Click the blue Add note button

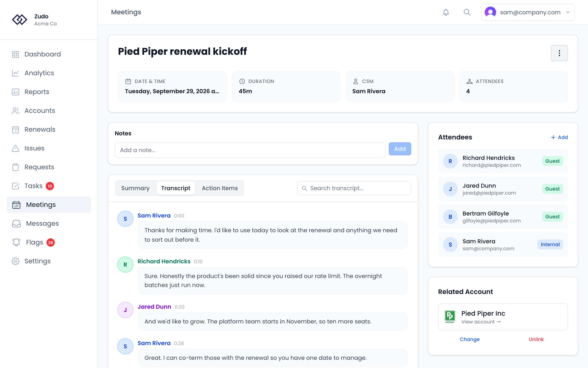(x=400, y=149)
